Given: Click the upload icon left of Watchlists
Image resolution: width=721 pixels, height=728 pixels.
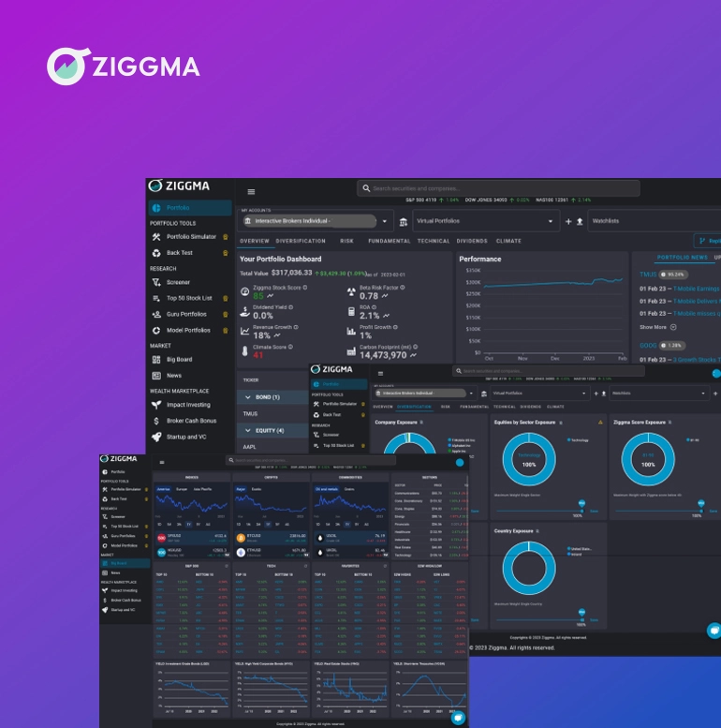Looking at the screenshot, I should (580, 222).
